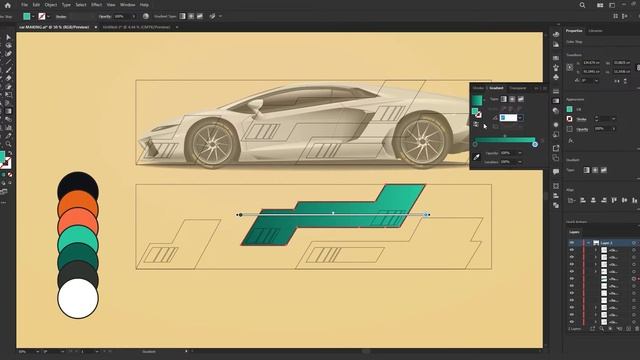Hide Layer 1 with its eye icon

tap(572, 242)
